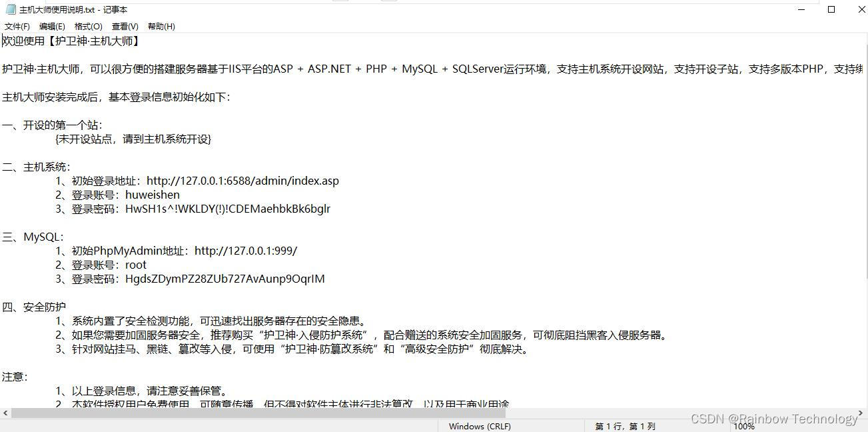Viewport: 868px width, 432px height.
Task: Click the URL http://127.0.0.1:6588/admin/index.asp
Action: [242, 181]
